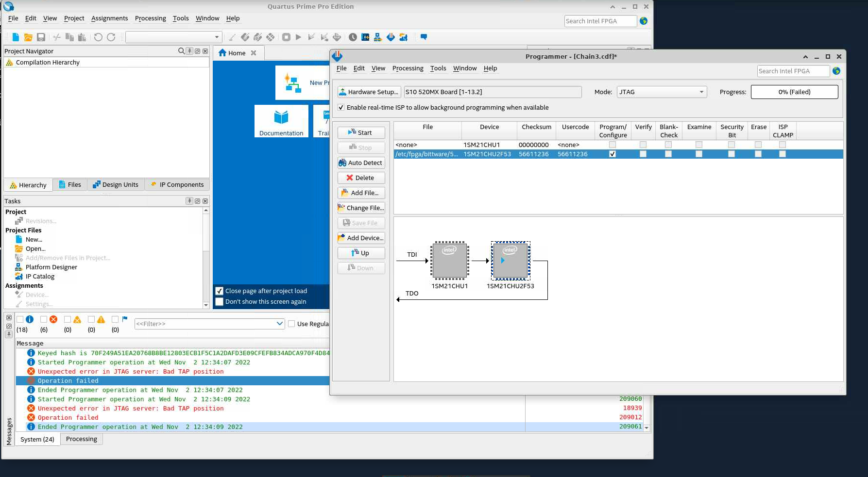Switch to the Processing messages tab
The image size is (868, 477).
82,439
